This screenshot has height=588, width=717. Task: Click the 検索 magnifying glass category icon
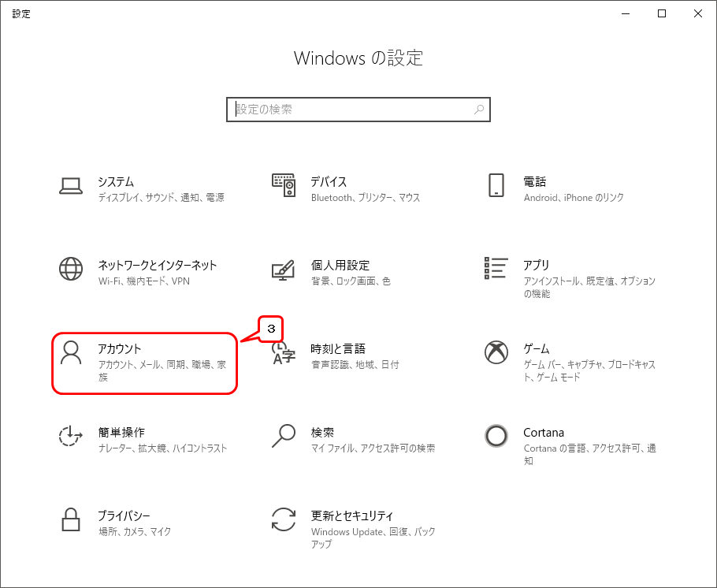283,436
